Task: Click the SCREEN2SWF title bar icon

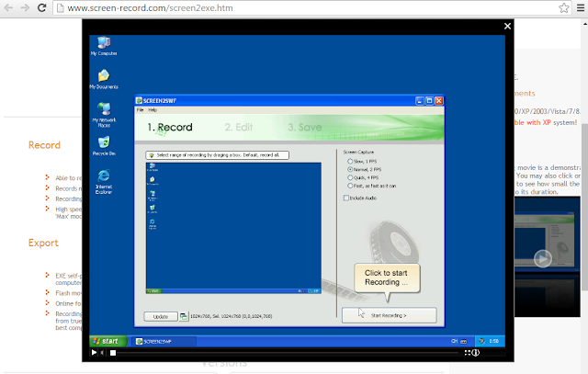Action: 139,100
